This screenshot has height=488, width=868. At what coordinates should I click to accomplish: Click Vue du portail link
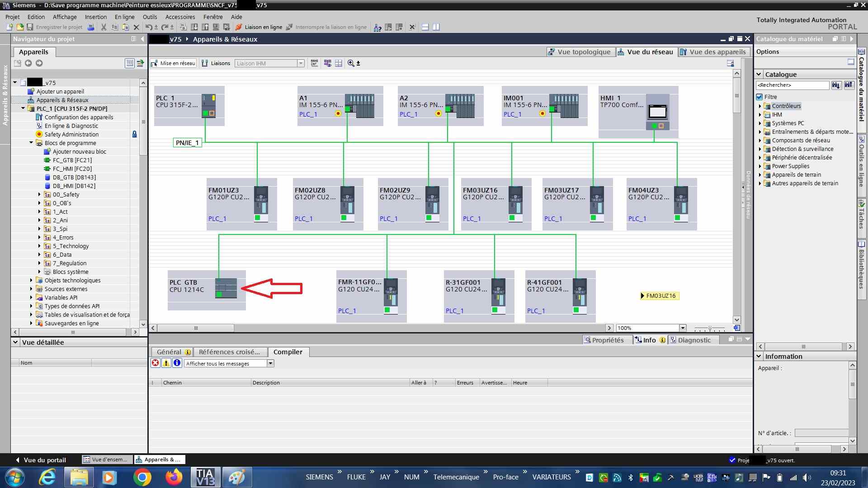pos(44,460)
